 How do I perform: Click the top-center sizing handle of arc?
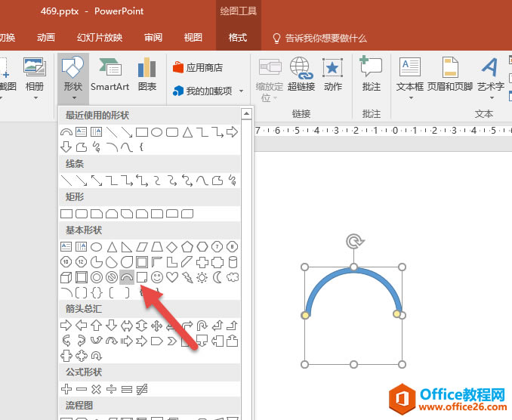(353, 267)
